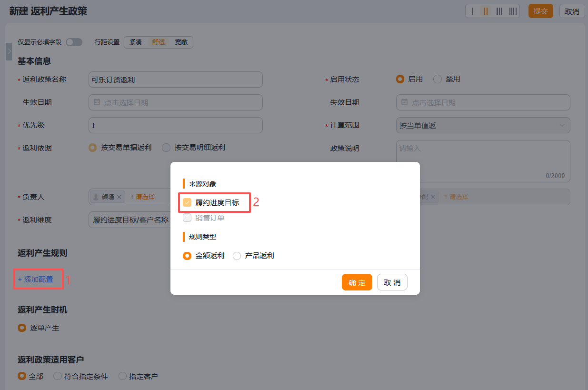Open the 失效日期 date picker
The image size is (588, 390).
click(x=483, y=102)
